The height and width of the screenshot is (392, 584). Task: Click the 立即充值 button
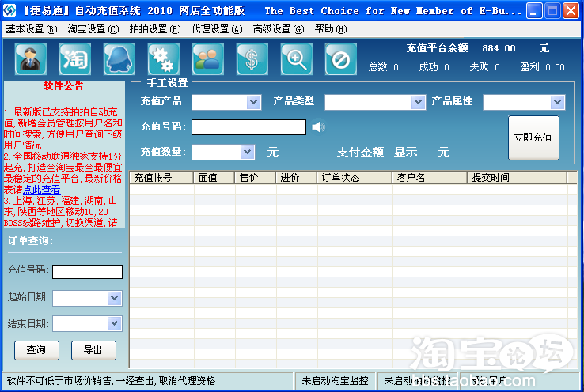[x=533, y=138]
